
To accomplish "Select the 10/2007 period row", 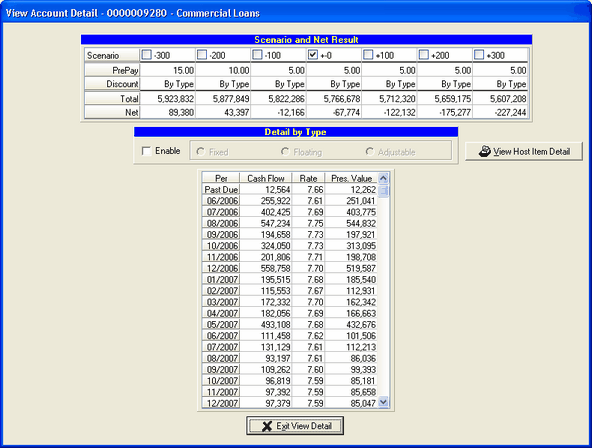I will (290, 381).
